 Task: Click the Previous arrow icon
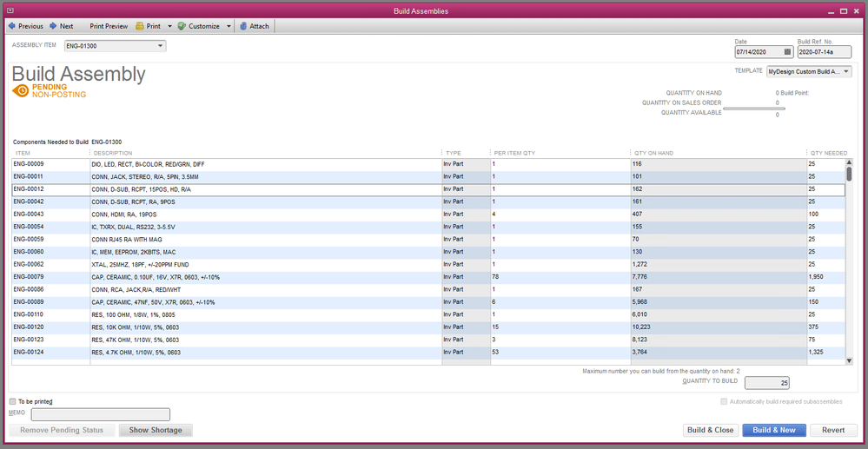11,26
